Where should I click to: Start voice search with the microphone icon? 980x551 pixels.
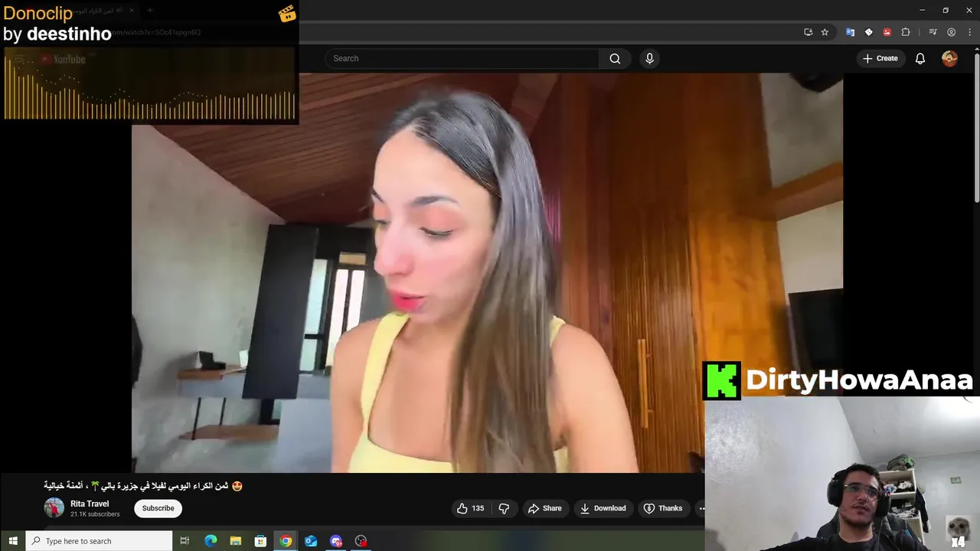(x=649, y=58)
